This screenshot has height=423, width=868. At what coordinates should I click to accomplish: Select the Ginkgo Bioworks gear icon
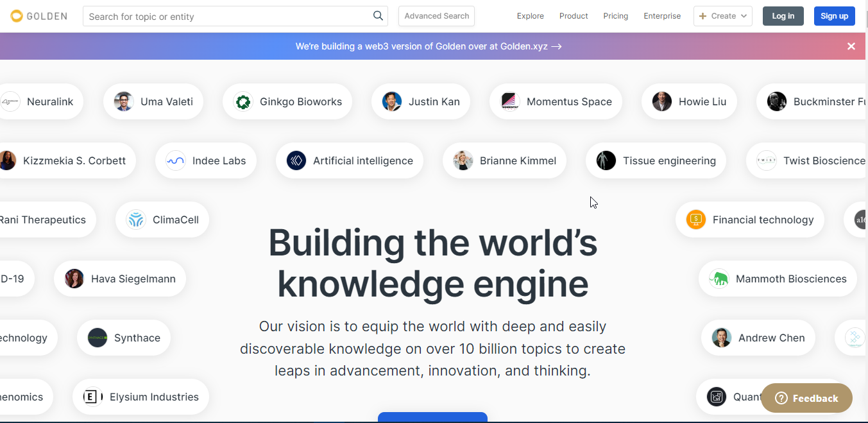coord(243,101)
